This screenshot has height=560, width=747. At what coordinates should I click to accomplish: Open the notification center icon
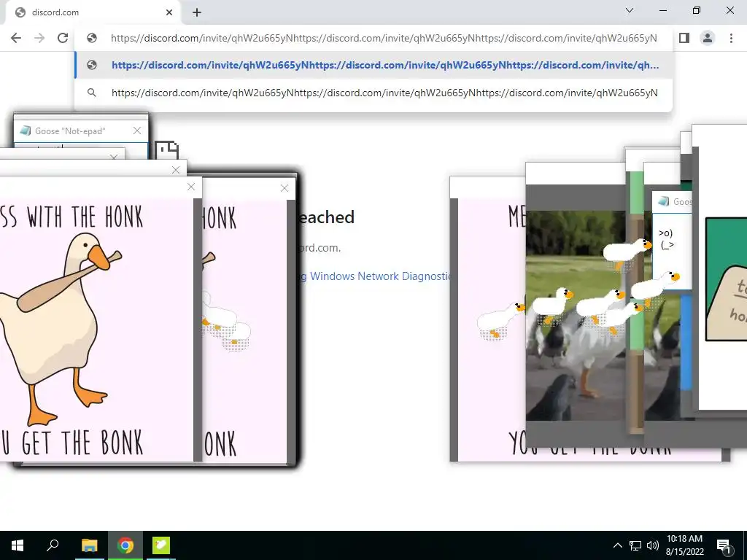tap(724, 545)
